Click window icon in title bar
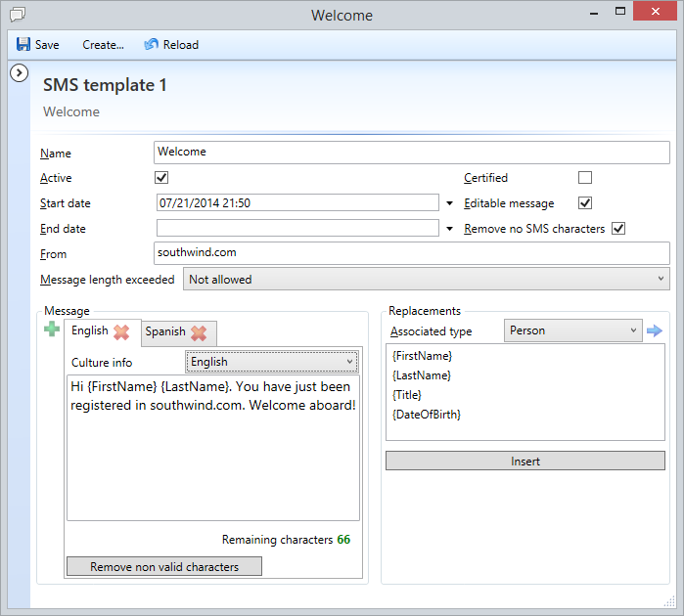The image size is (684, 616). [17, 15]
